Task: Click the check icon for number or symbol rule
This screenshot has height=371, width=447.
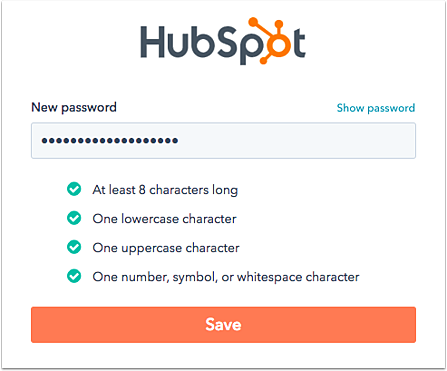Action: pos(74,276)
